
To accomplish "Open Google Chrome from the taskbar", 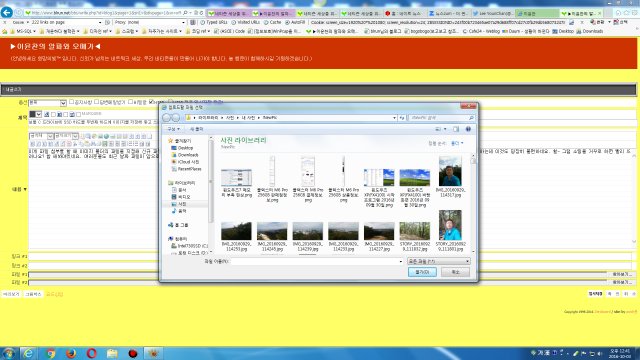I will pyautogui.click(x=50, y=353).
